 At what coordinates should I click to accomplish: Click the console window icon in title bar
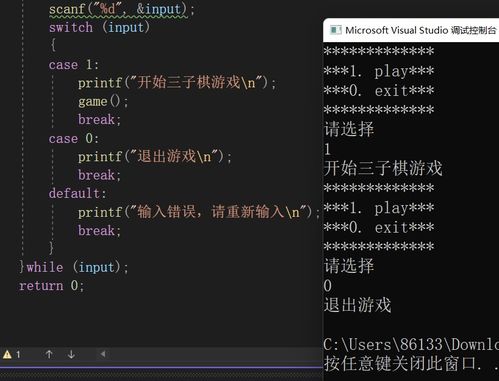click(x=336, y=30)
